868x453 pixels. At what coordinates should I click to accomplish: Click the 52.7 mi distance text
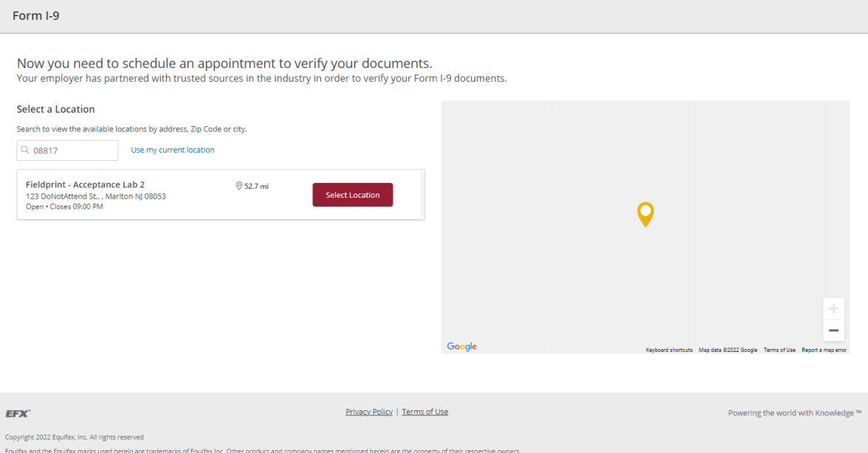[x=256, y=187]
